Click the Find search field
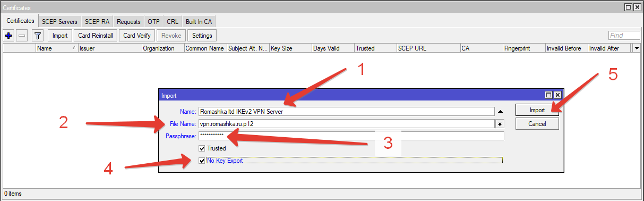This screenshot has width=644, height=201. click(624, 36)
